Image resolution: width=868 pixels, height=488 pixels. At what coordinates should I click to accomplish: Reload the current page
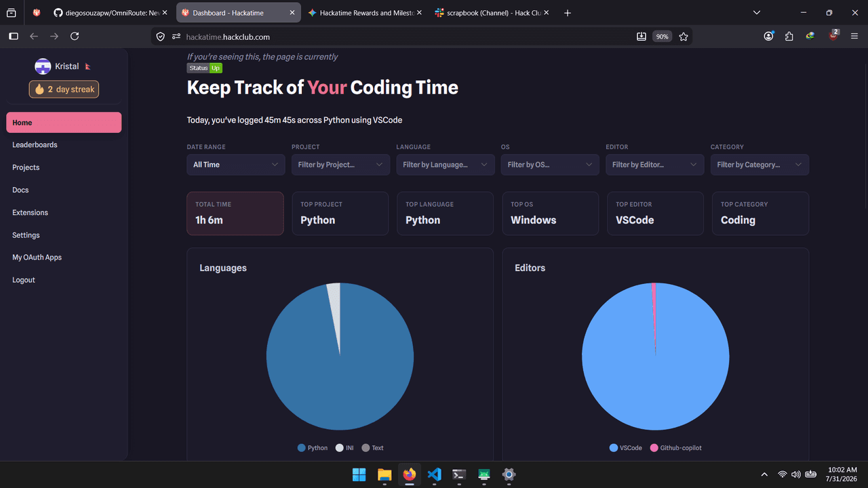(x=75, y=37)
